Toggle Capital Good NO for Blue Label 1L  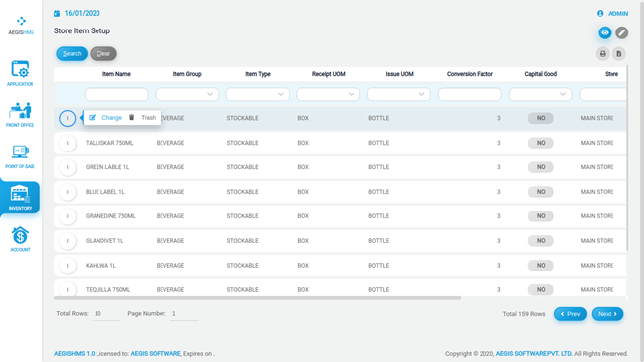(541, 192)
